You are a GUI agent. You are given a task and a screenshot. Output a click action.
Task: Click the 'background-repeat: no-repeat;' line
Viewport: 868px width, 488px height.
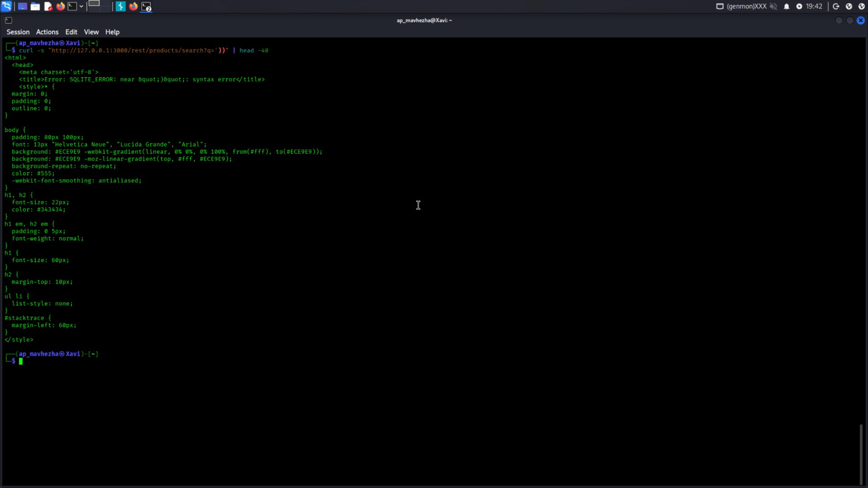point(64,166)
